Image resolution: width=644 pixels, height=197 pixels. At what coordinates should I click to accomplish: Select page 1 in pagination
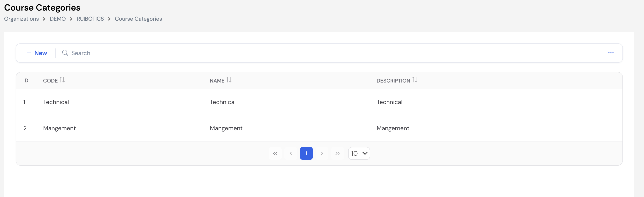pos(306,153)
